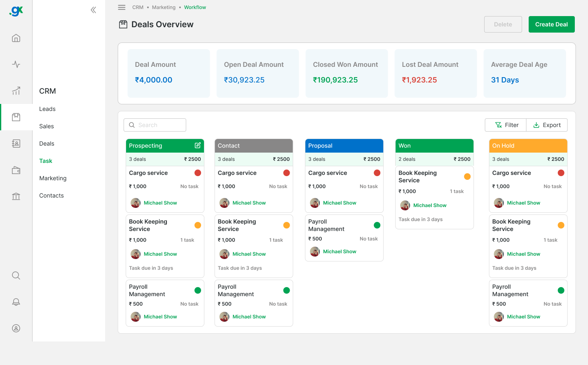Click the Create Deal button
The image size is (588, 365).
tap(551, 24)
